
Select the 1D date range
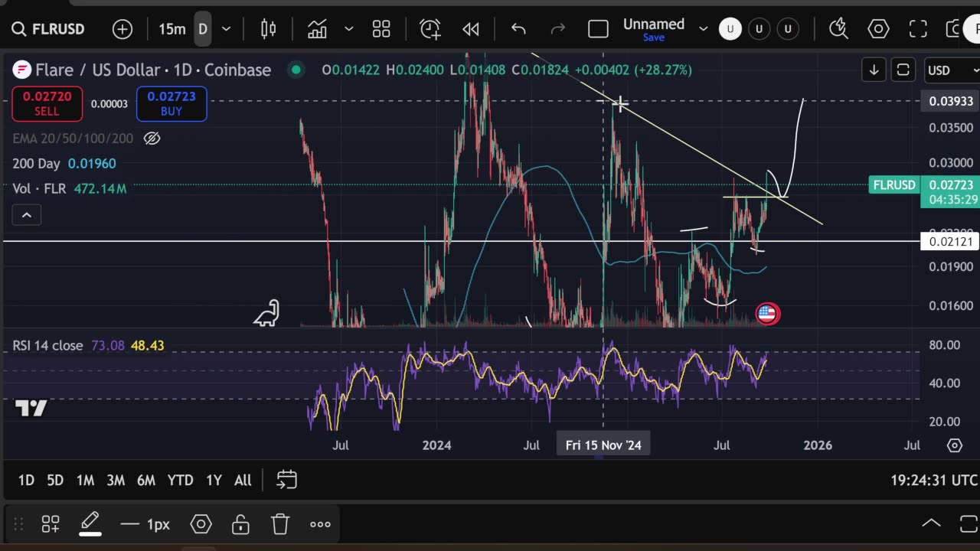pos(26,480)
